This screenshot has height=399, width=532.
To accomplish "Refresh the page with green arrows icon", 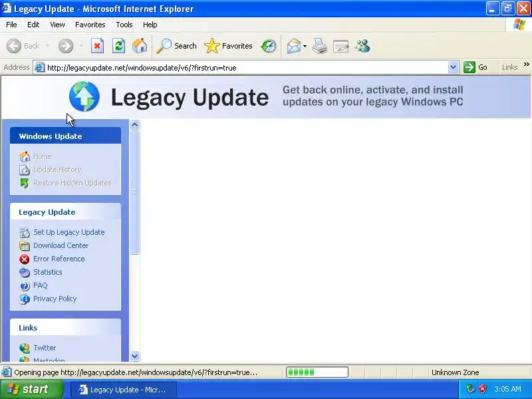I will (x=119, y=46).
